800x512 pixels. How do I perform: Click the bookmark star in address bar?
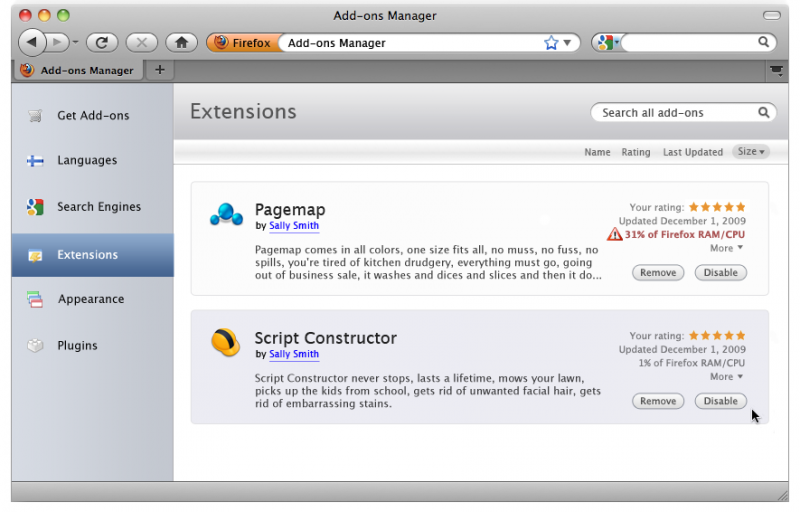(x=551, y=43)
